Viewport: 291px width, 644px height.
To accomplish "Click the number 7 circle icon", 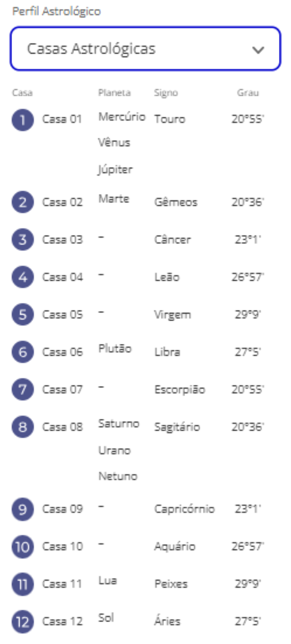I will point(23,389).
